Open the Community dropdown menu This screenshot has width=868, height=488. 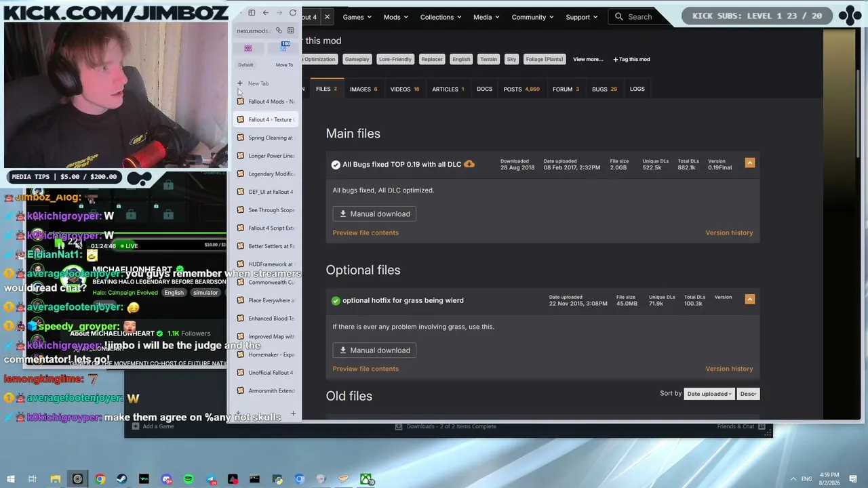(x=532, y=17)
